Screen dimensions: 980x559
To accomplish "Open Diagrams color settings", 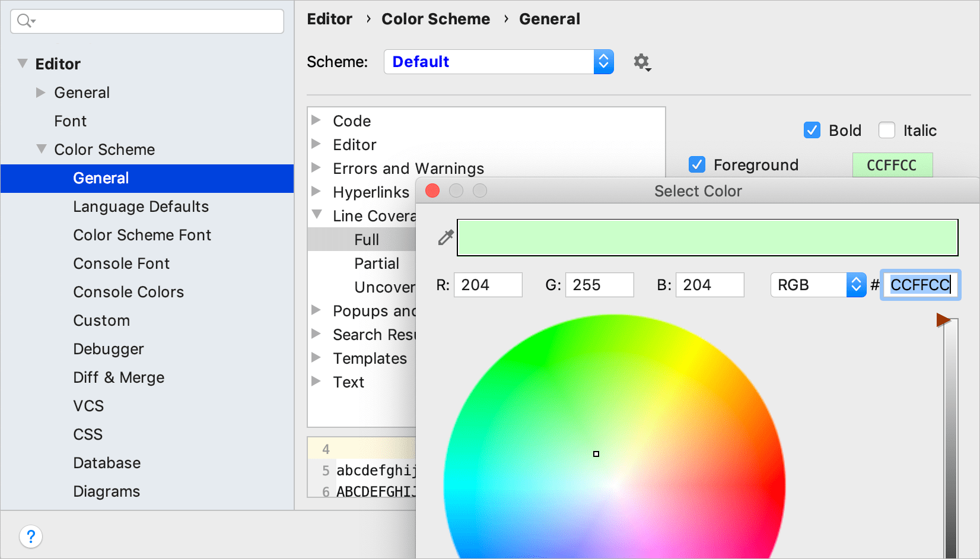I will click(107, 491).
